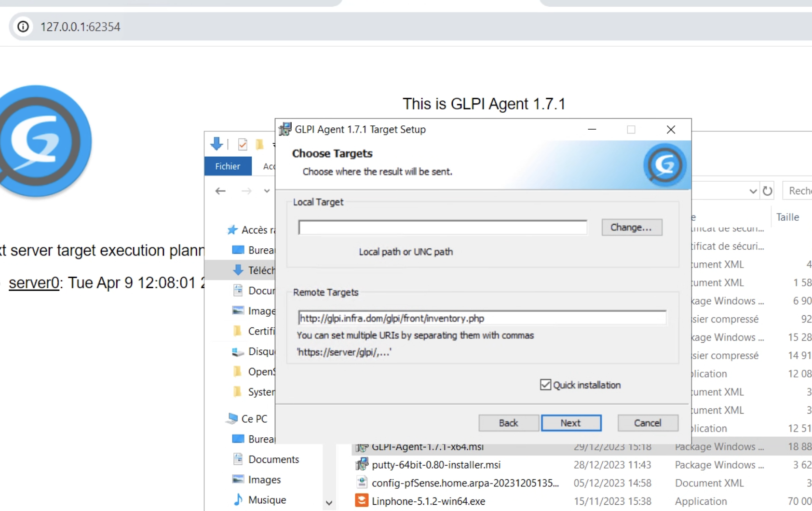Click the Explorer back navigation arrow
The image size is (812, 511).
coord(220,191)
